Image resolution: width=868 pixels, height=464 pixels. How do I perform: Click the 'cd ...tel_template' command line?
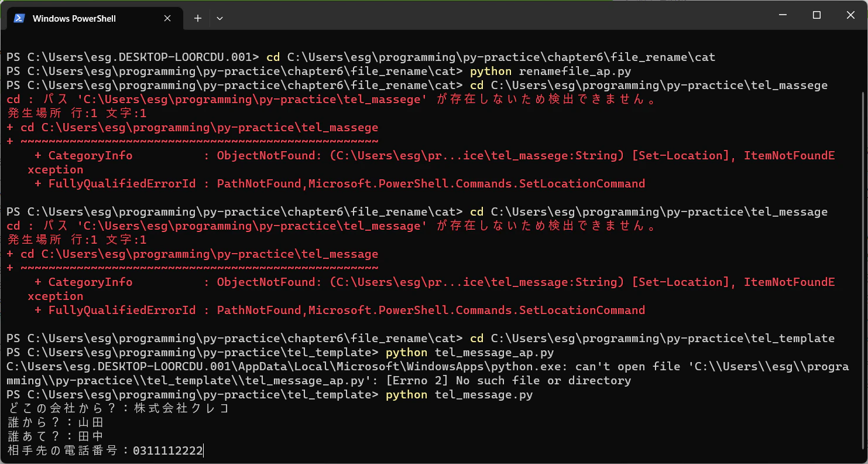420,339
